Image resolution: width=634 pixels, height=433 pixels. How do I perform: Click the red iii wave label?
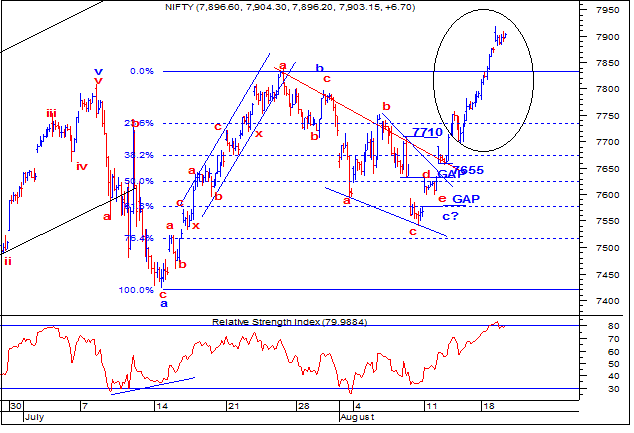[x=51, y=114]
